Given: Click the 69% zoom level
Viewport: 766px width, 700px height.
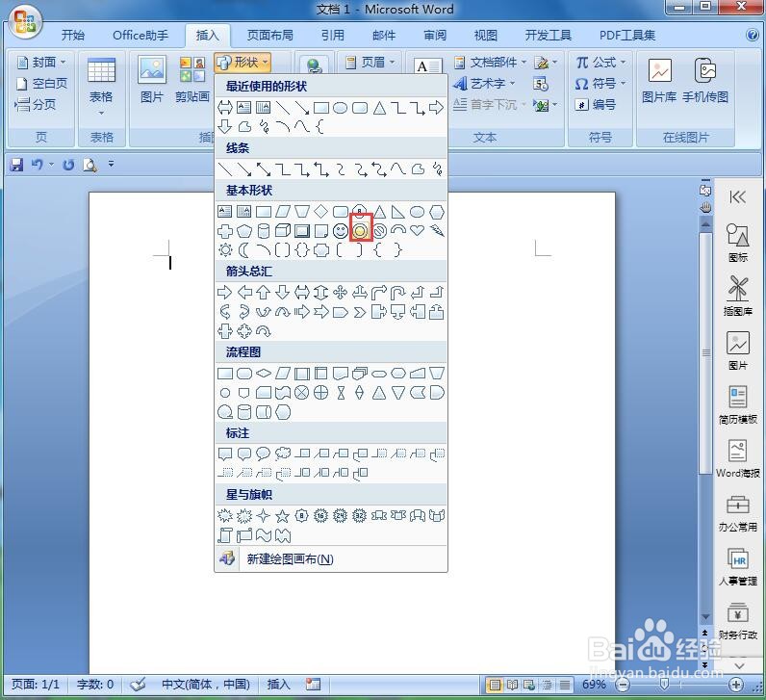Looking at the screenshot, I should pyautogui.click(x=594, y=685).
